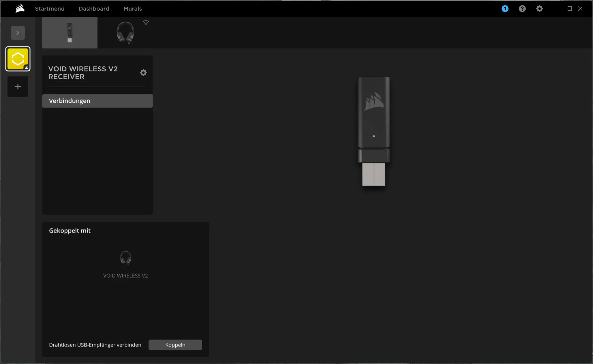Screen dimensions: 593x364
Task: Open receiver device settings gear
Action: pyautogui.click(x=143, y=73)
